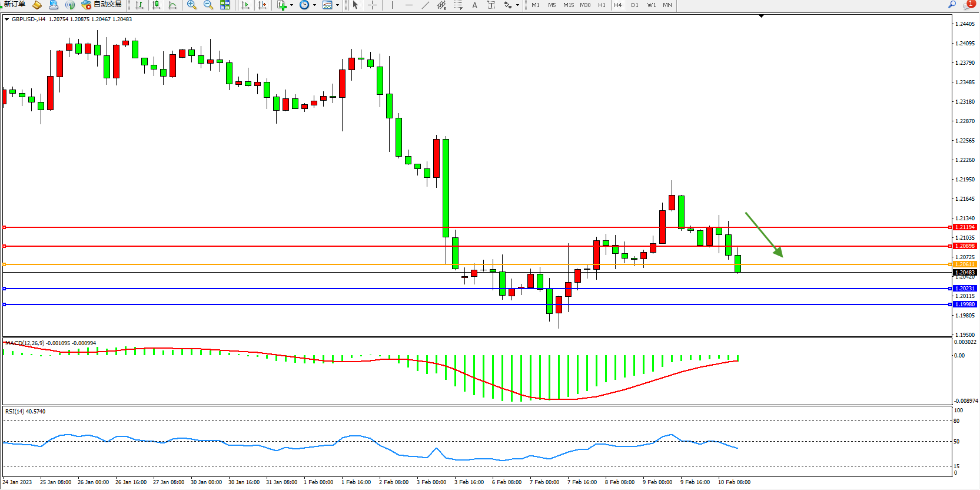Click the orange horizontal line price label

click(965, 264)
